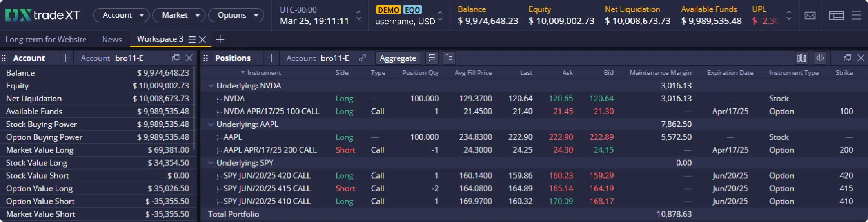Add a new workspace tab
This screenshot has height=222, width=868.
click(220, 39)
